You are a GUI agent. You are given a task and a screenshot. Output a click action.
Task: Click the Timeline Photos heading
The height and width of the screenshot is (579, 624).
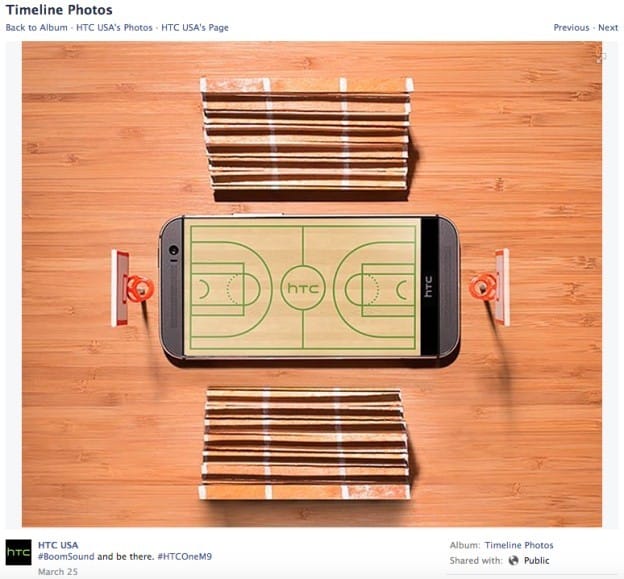[59, 10]
